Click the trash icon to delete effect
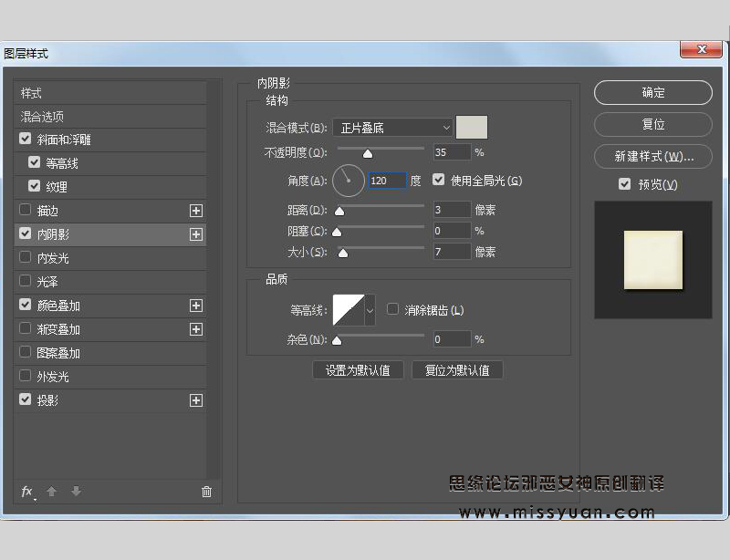The width and height of the screenshot is (730, 560). (207, 492)
